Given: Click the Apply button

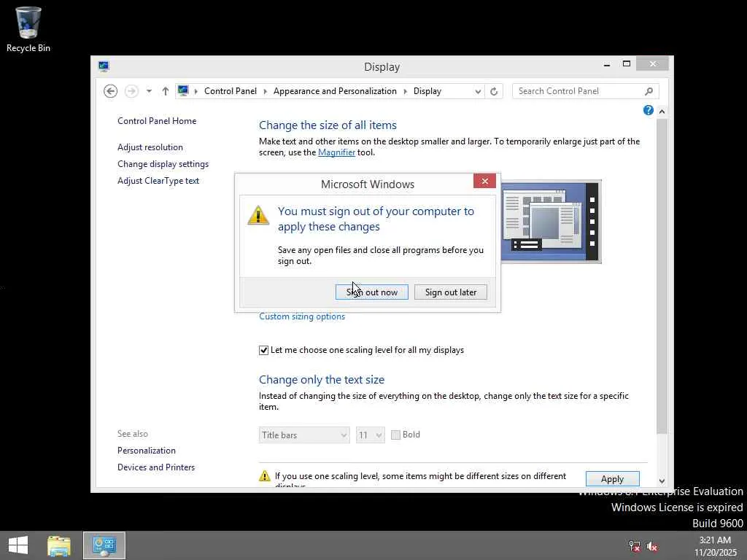Looking at the screenshot, I should [612, 478].
